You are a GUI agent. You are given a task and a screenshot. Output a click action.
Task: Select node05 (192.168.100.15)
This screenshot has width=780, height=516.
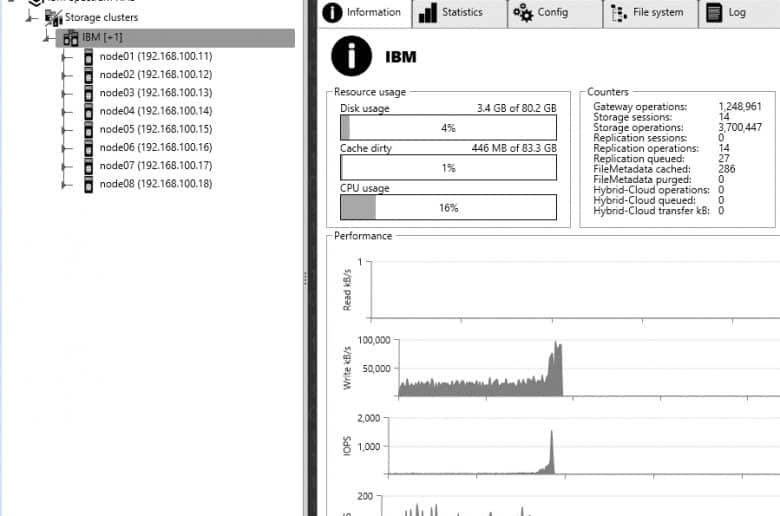pyautogui.click(x=156, y=129)
